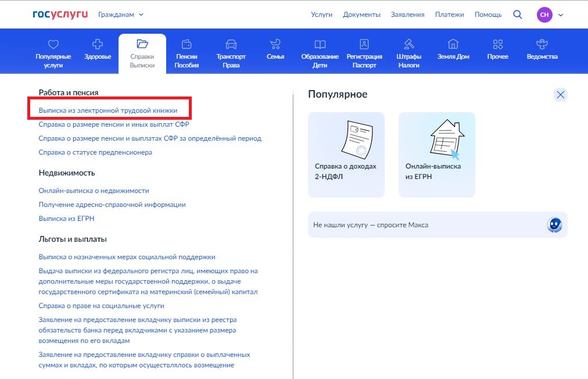
Task: Ask Макс via the robot assistant bar
Action: coord(437,224)
